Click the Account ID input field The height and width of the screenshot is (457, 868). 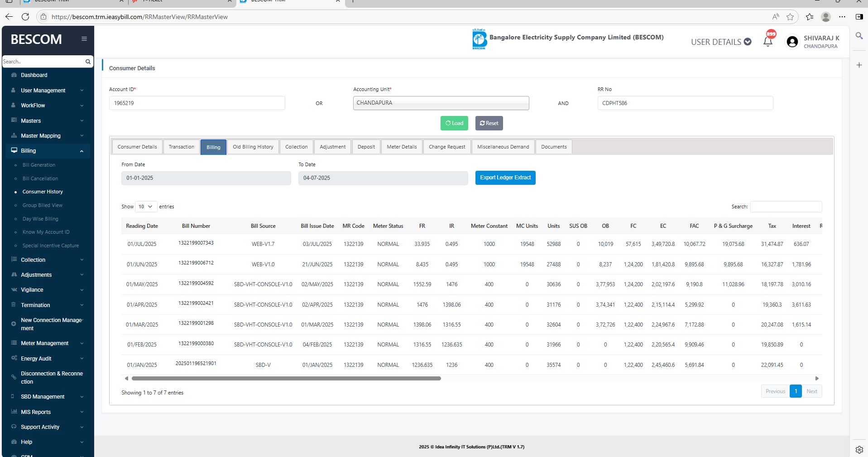click(x=197, y=103)
